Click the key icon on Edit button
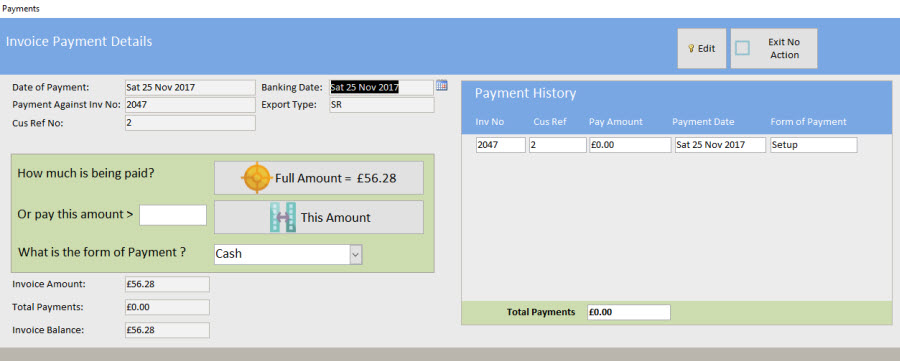900x361 pixels. click(x=691, y=49)
